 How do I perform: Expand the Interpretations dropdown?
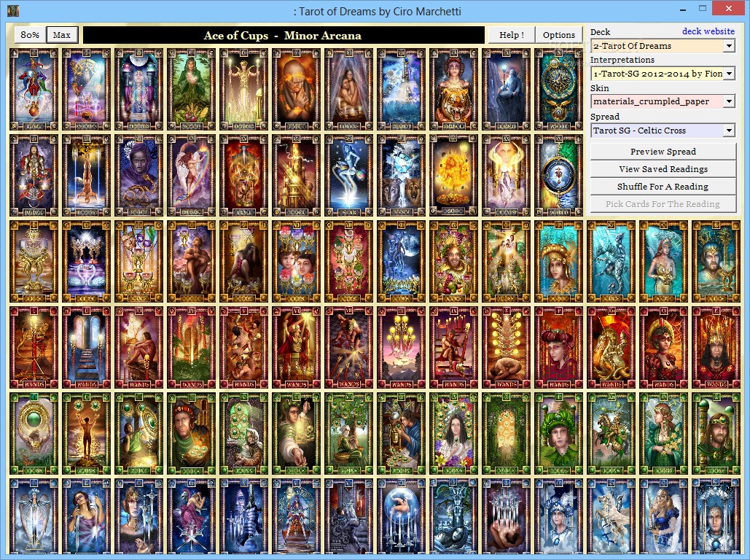(x=663, y=74)
